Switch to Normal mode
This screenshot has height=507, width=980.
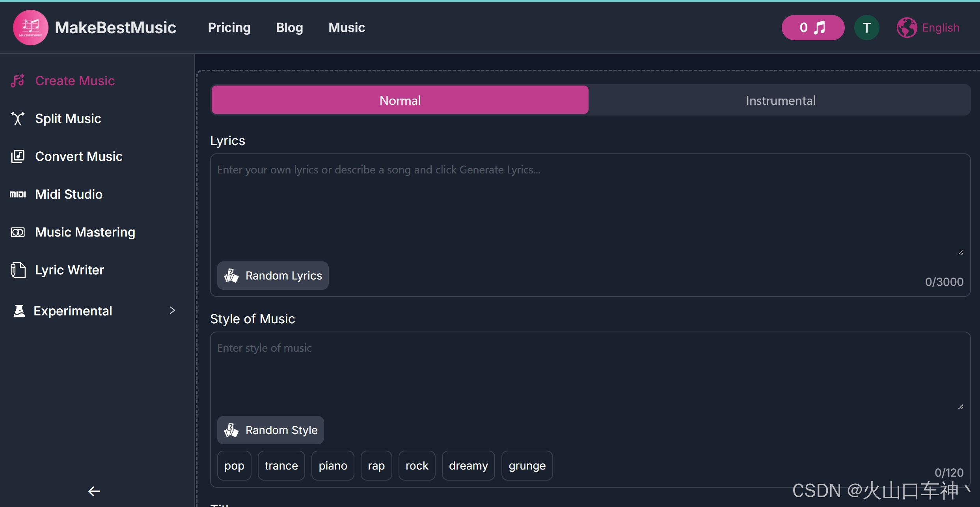(400, 101)
